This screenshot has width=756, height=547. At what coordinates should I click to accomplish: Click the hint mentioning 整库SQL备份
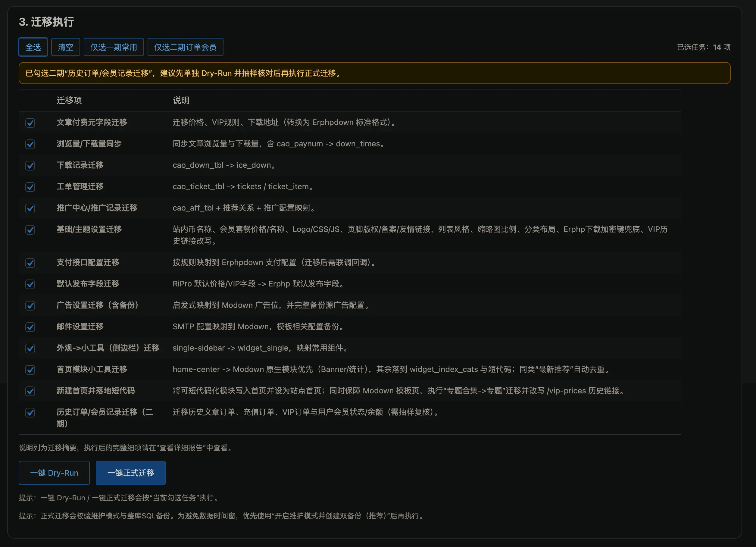click(222, 516)
